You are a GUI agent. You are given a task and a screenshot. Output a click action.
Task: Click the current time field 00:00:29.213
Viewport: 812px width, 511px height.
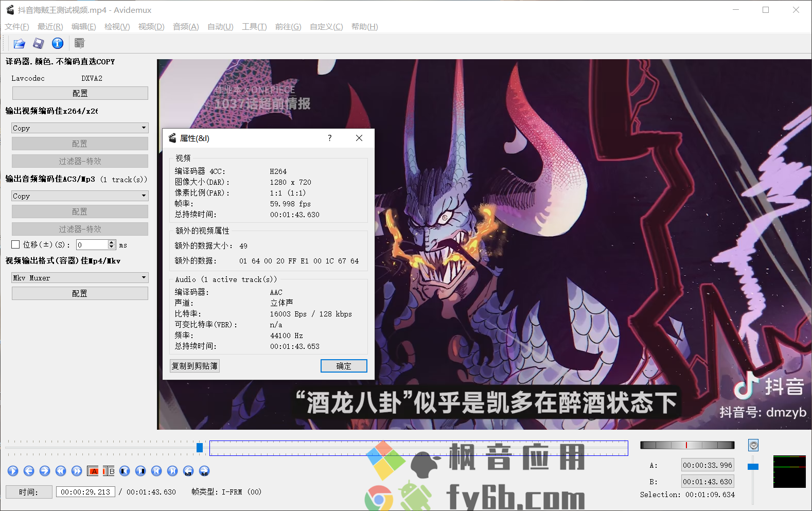pyautogui.click(x=85, y=492)
